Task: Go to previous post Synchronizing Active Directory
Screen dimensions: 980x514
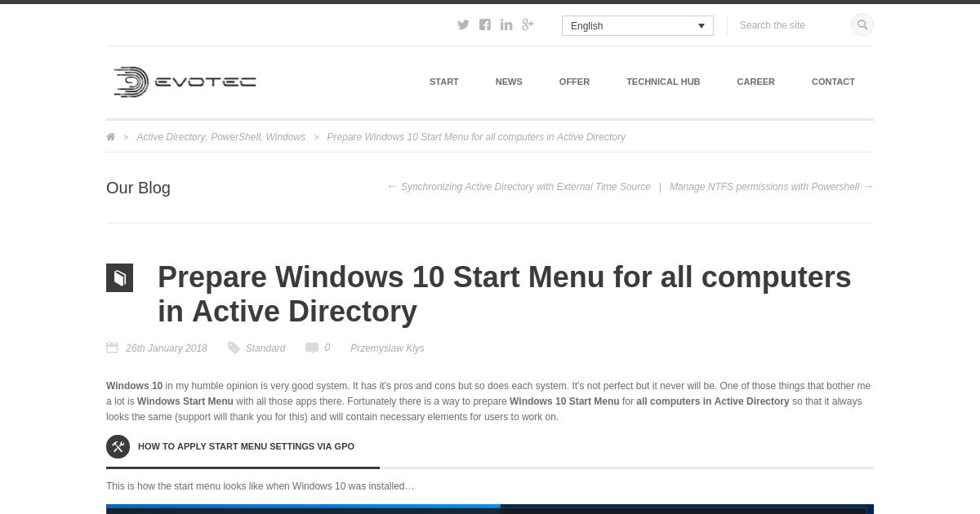Action: (x=519, y=187)
